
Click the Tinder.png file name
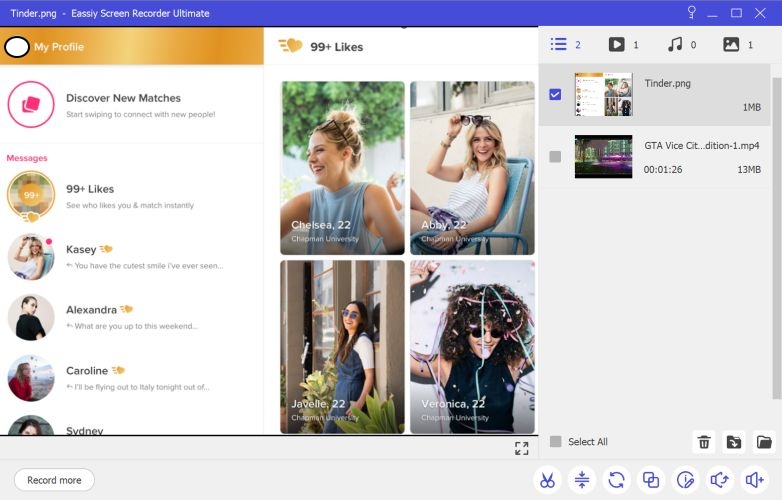(667, 83)
